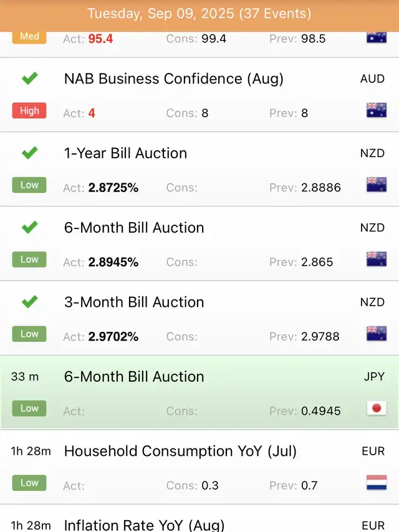
Task: Open the NAB Business Confidence (Aug) event
Action: tap(173, 79)
